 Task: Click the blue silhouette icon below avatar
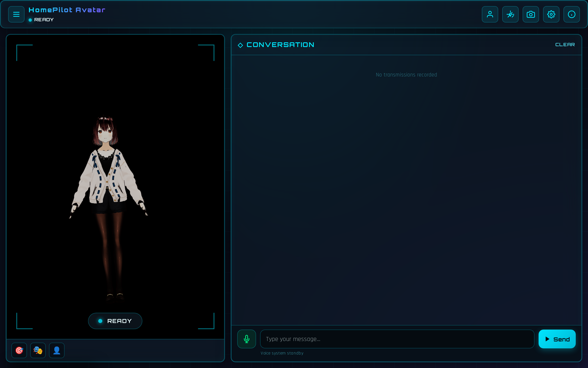coord(57,350)
